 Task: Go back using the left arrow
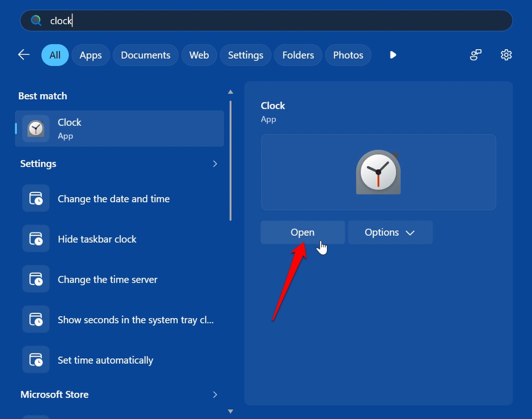tap(24, 55)
